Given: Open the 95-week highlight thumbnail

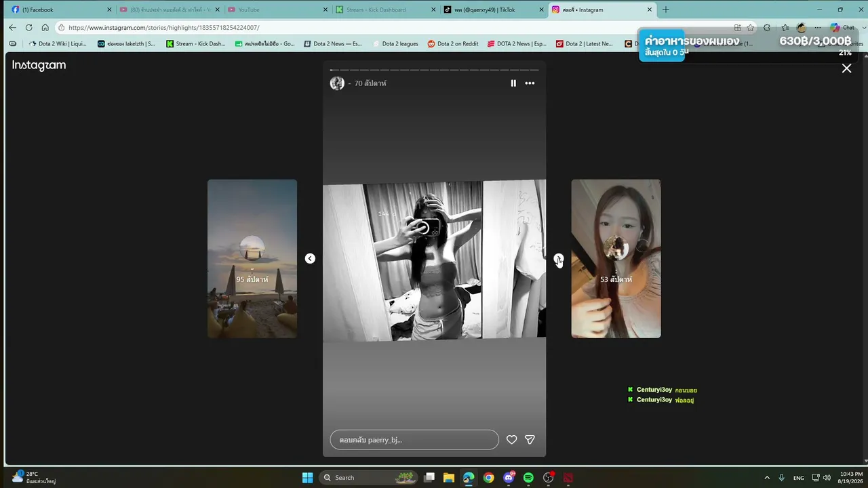Looking at the screenshot, I should coord(252,258).
